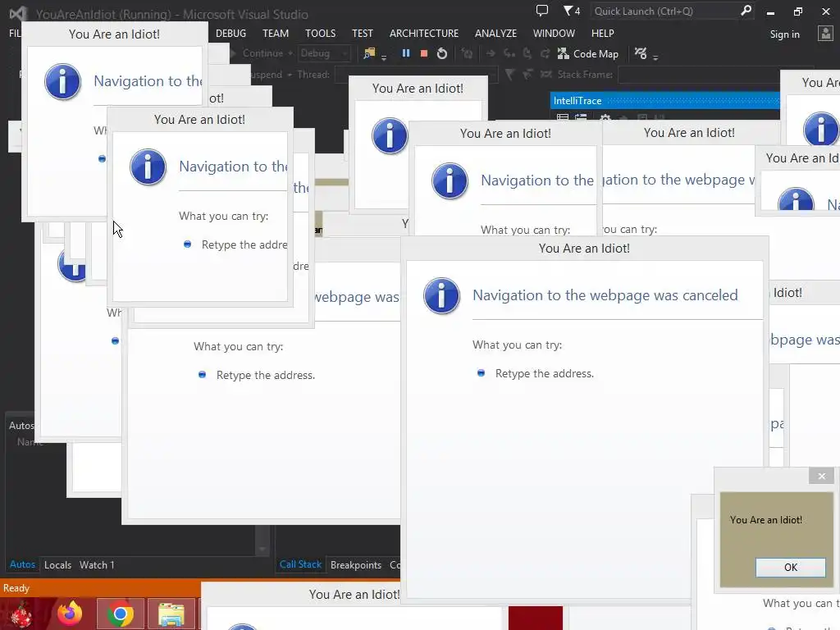The height and width of the screenshot is (630, 840).
Task: Click inside the Quick Launch search field
Action: [x=664, y=11]
